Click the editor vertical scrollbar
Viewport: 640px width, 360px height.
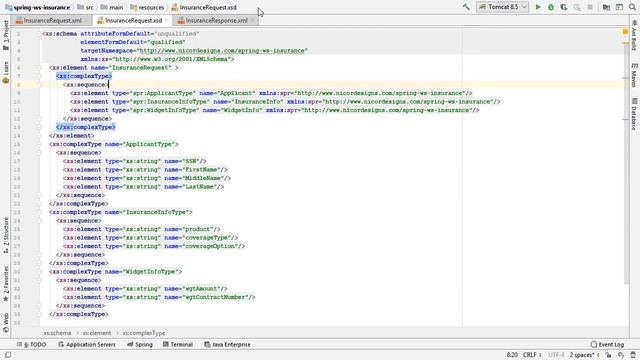[626, 163]
